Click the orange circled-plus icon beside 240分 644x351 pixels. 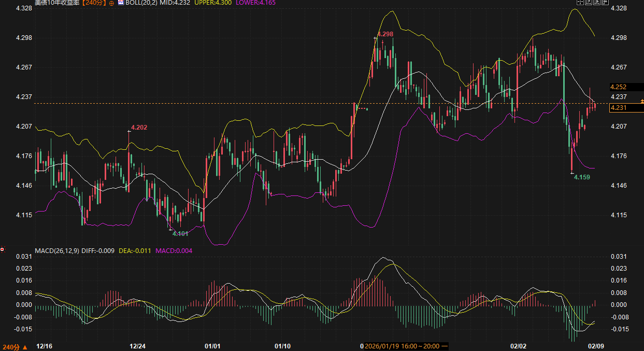(111, 3)
